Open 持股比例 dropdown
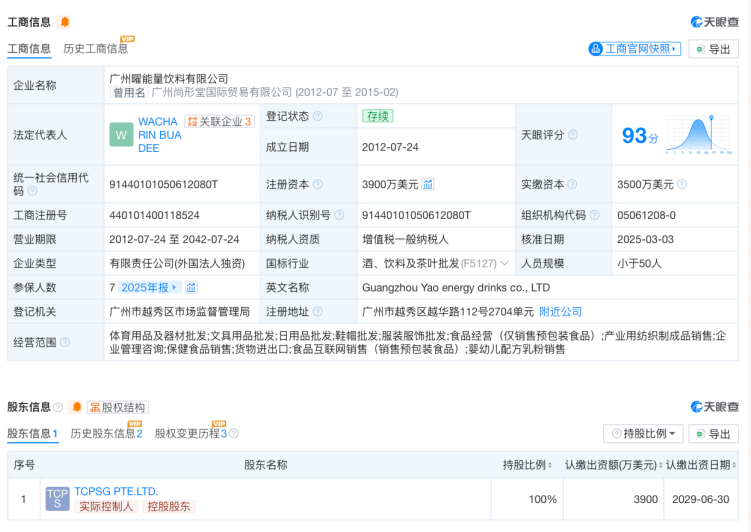The image size is (751, 532). [x=644, y=433]
